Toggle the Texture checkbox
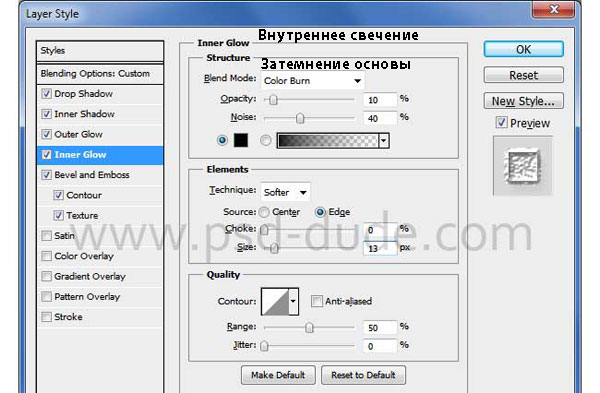The image size is (600, 393). point(58,215)
